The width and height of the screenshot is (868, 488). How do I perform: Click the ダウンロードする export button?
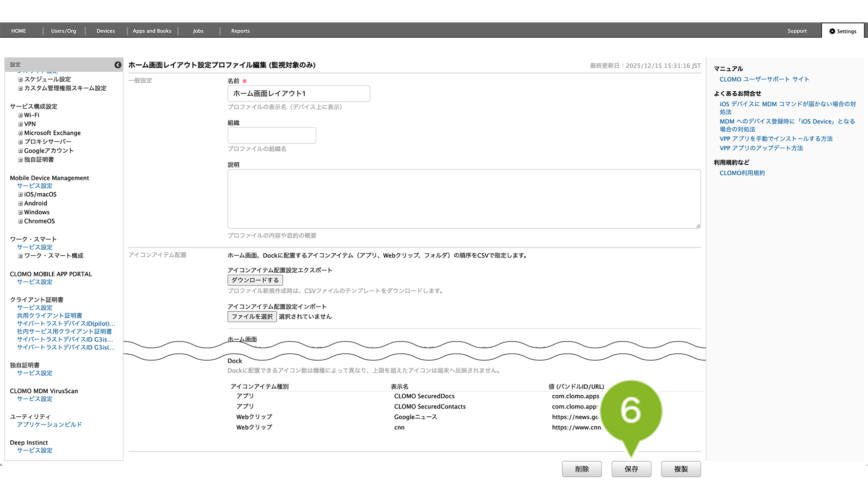255,280
